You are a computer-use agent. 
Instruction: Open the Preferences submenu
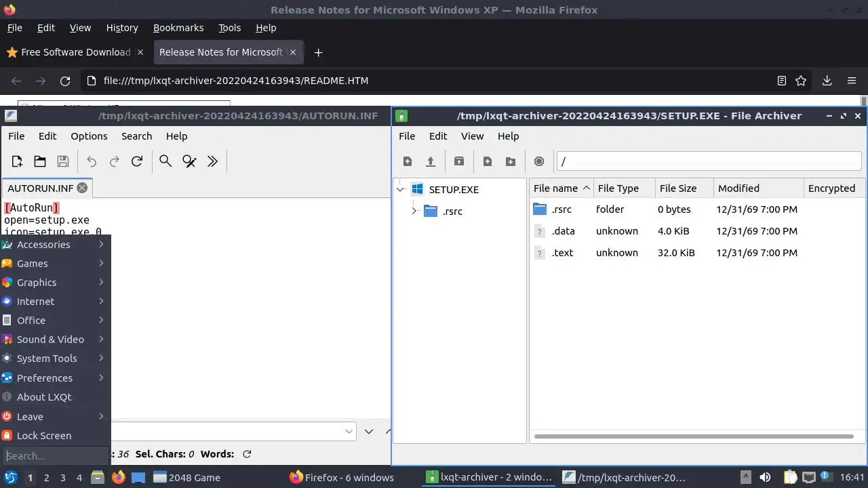click(56, 378)
